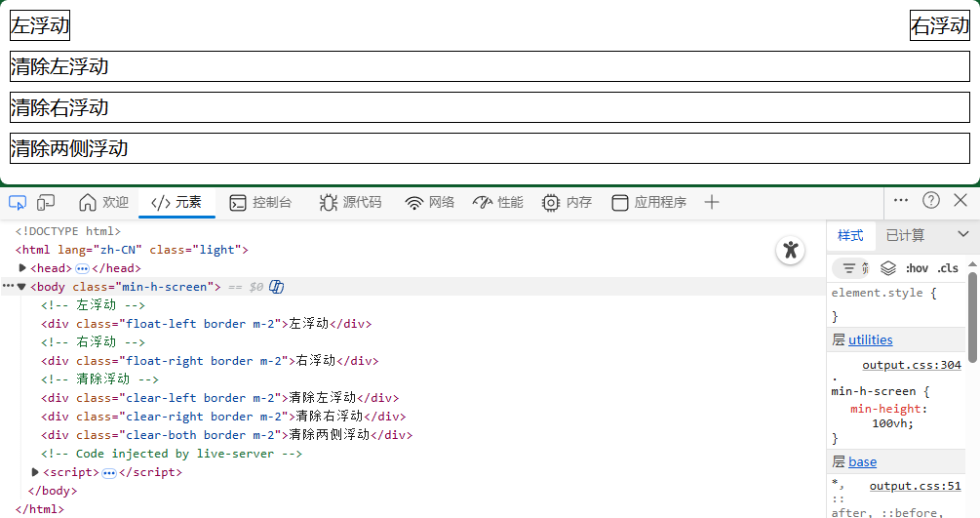Click the copilot icon beside the body tag
Screen dimensions: 980x518
click(x=276, y=287)
